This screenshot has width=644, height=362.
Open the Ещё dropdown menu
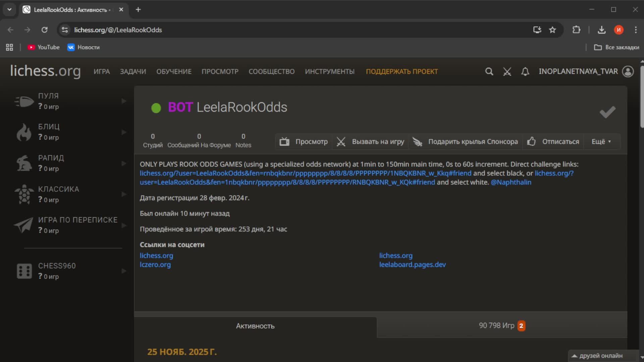point(601,141)
